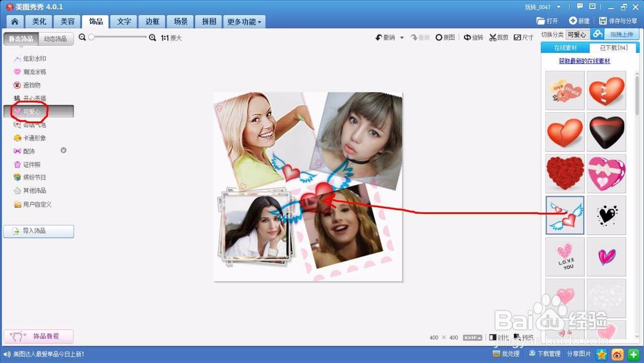Select the 文字 tab
644x363 pixels.
click(x=124, y=21)
